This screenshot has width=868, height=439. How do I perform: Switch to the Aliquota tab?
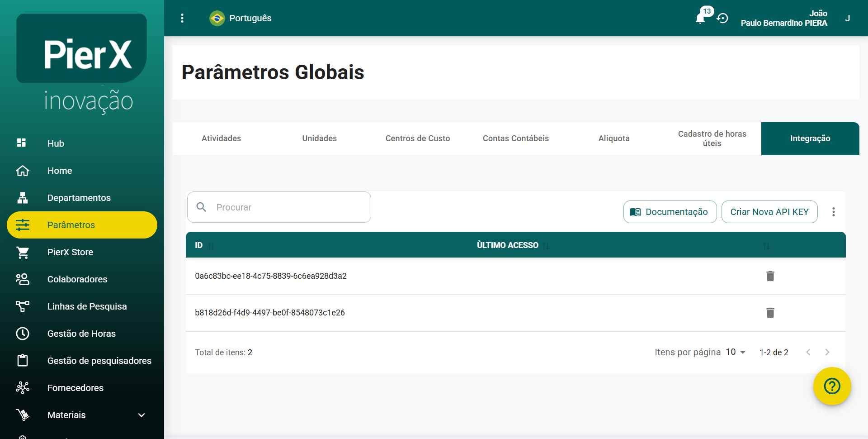613,138
